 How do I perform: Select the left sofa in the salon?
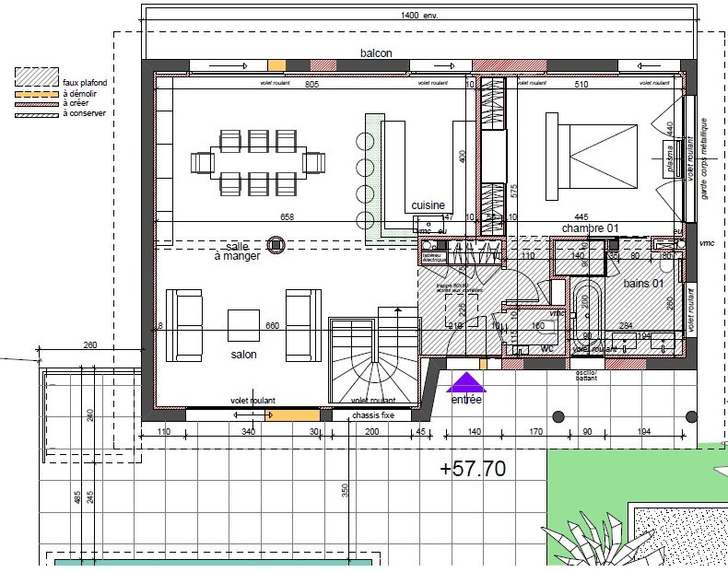(183, 324)
